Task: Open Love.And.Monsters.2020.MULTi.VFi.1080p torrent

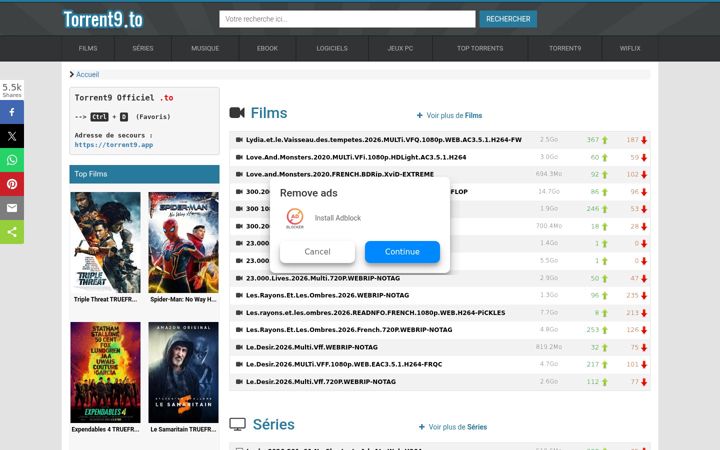Action: click(356, 157)
